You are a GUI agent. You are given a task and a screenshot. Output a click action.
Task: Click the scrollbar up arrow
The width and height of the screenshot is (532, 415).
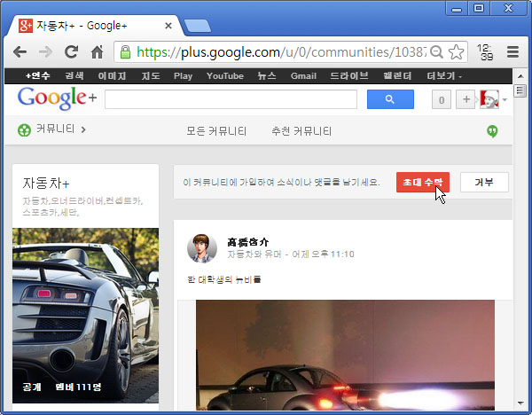pos(520,75)
